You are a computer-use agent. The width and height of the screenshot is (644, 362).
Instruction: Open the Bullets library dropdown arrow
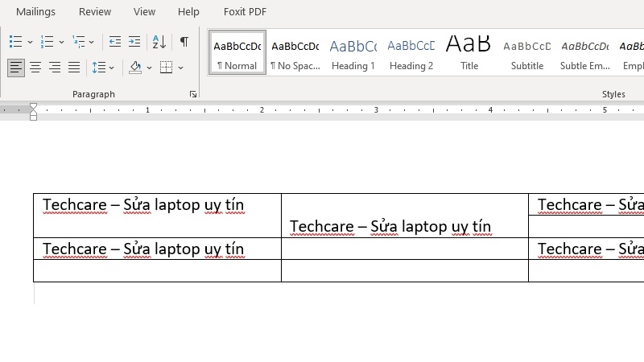click(x=30, y=42)
